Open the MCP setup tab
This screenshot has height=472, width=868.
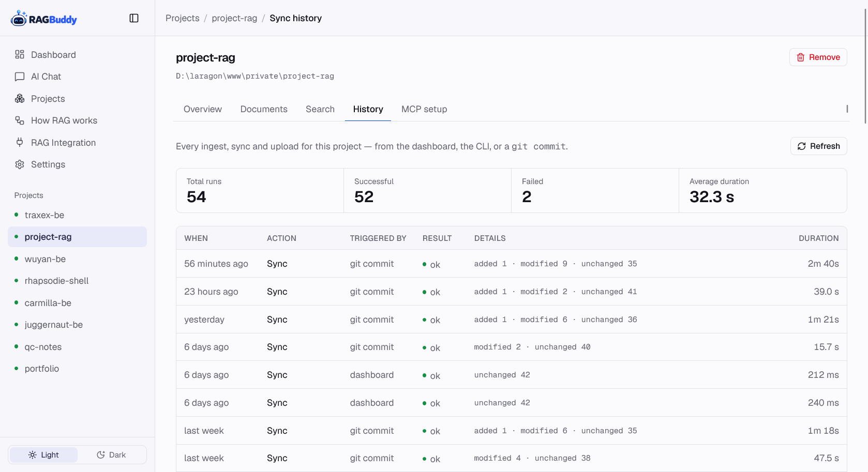point(424,109)
